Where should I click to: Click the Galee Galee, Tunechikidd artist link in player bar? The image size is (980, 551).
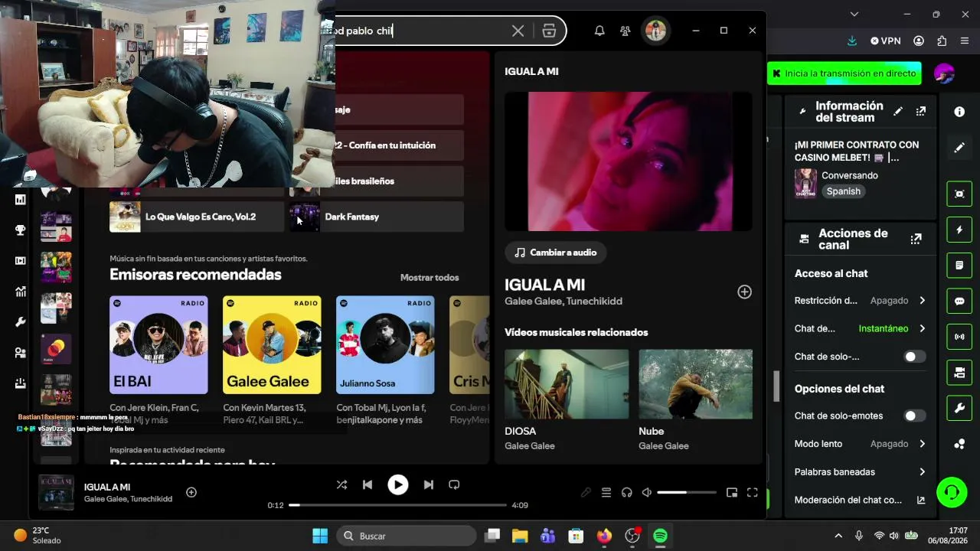(128, 499)
